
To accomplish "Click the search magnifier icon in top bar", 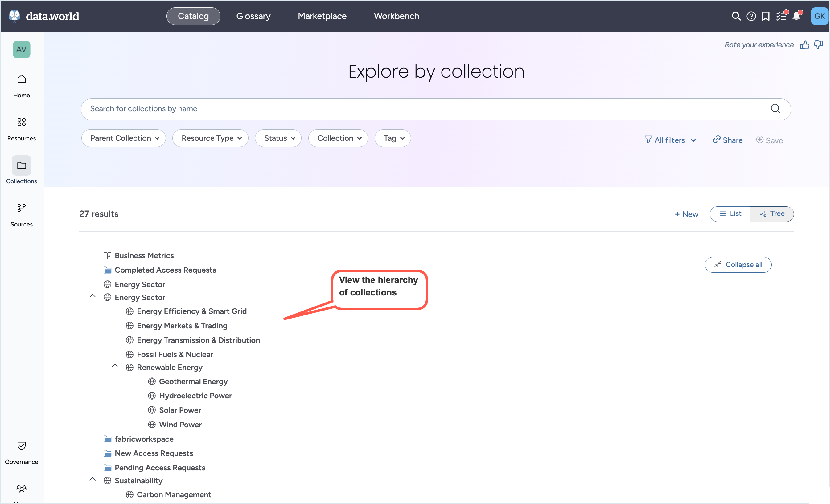I will click(x=736, y=16).
